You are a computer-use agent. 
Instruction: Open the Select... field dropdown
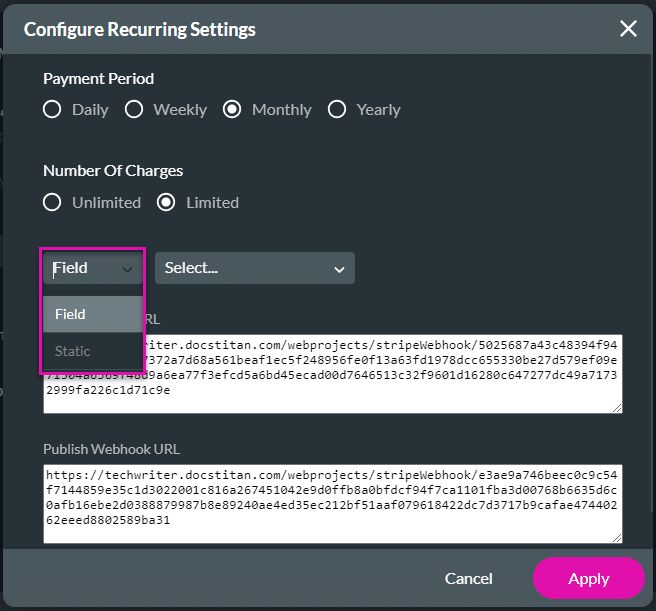(255, 268)
